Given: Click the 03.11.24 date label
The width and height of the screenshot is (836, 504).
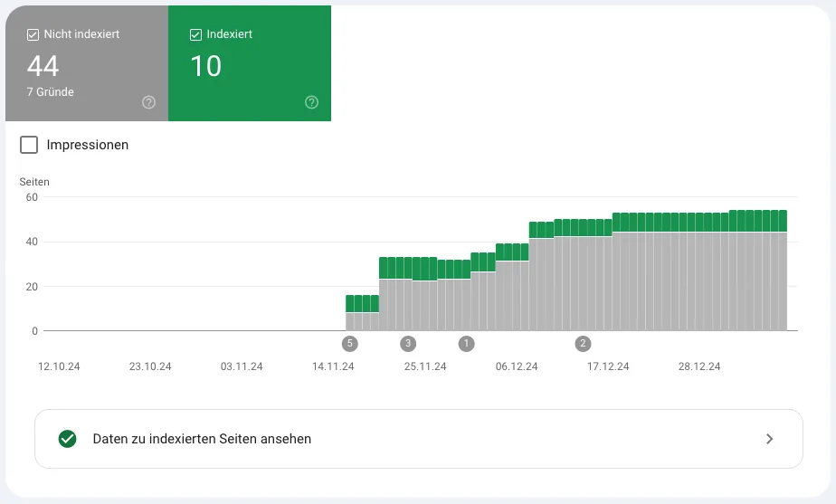Looking at the screenshot, I should pos(242,366).
